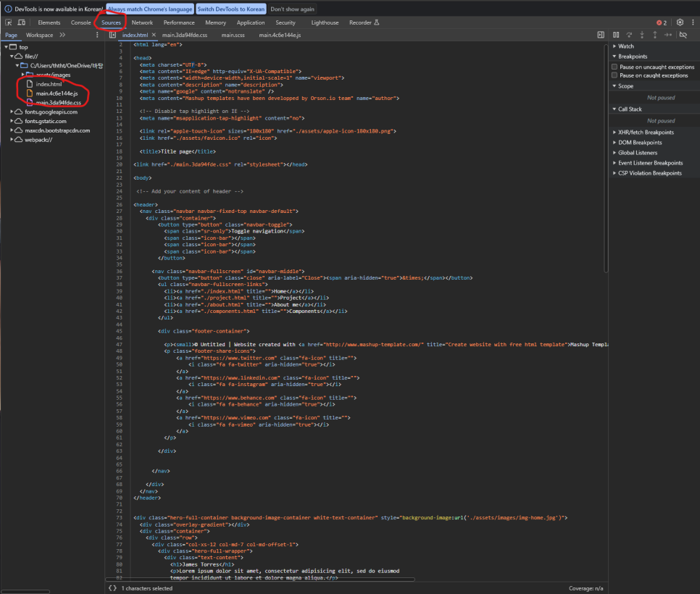Screen dimensions: 700x594
Task: Expand the fonts.googleapis.com tree node
Action: [x=12, y=112]
